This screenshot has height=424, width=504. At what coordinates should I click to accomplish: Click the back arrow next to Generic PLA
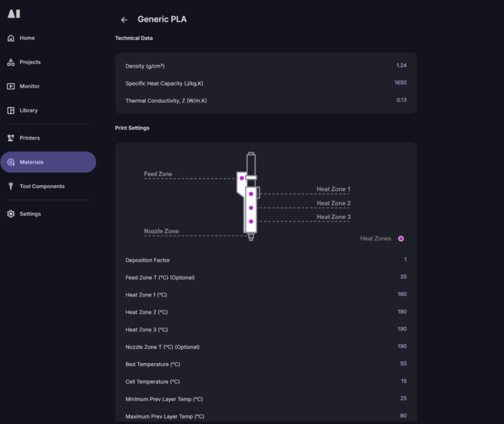pyautogui.click(x=124, y=19)
